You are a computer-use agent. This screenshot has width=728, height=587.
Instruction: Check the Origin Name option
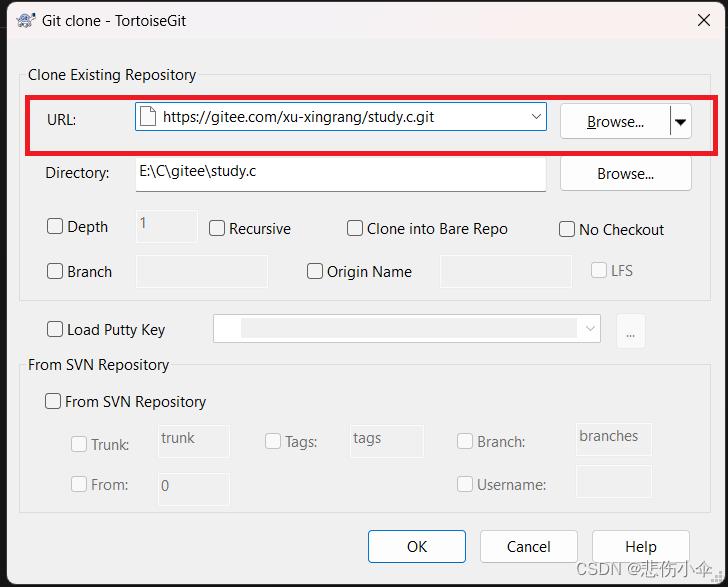point(315,271)
